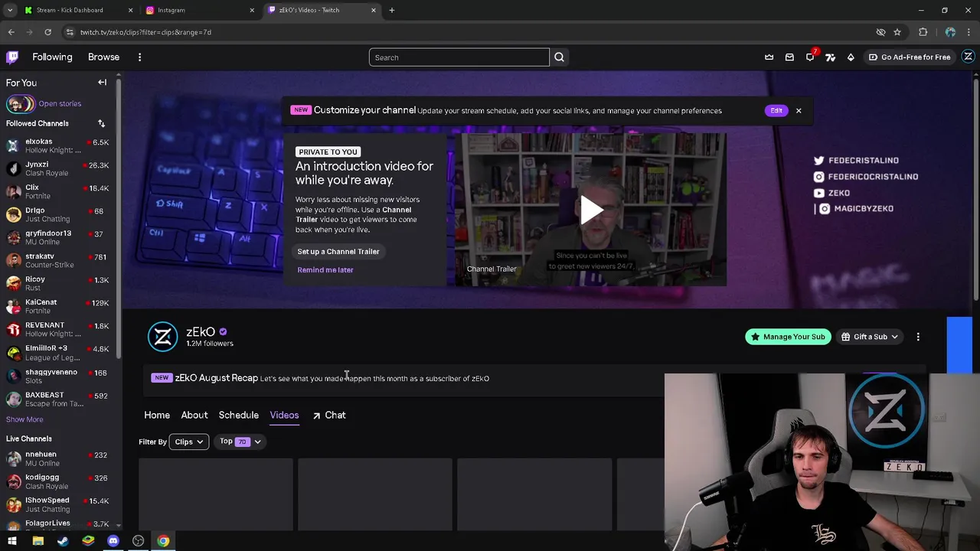Image resolution: width=980 pixels, height=551 pixels.
Task: Open notifications with red badge
Action: tap(810, 57)
